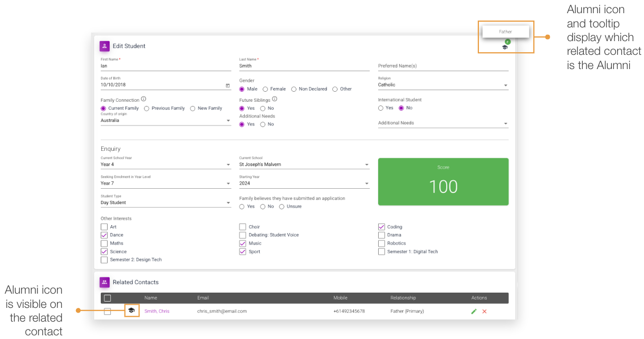Expand the Current School Year dropdown

[x=166, y=164]
